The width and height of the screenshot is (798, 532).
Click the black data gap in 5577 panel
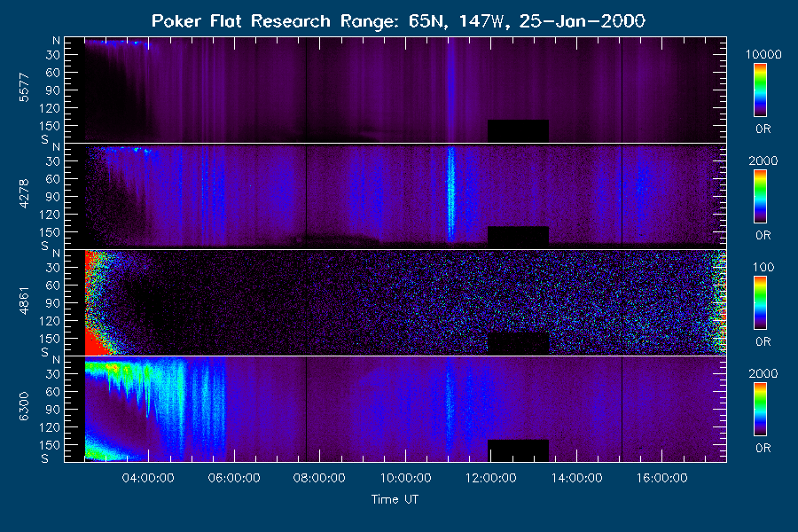coord(518,130)
